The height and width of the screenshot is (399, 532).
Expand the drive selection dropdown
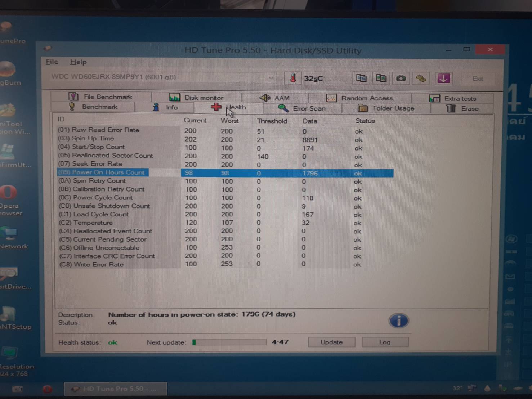271,77
